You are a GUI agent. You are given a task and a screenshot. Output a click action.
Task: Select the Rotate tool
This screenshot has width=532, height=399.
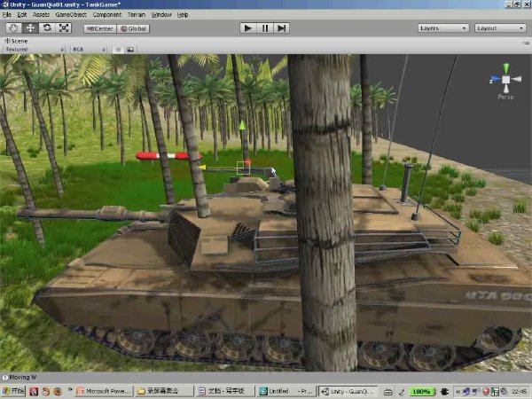point(47,28)
